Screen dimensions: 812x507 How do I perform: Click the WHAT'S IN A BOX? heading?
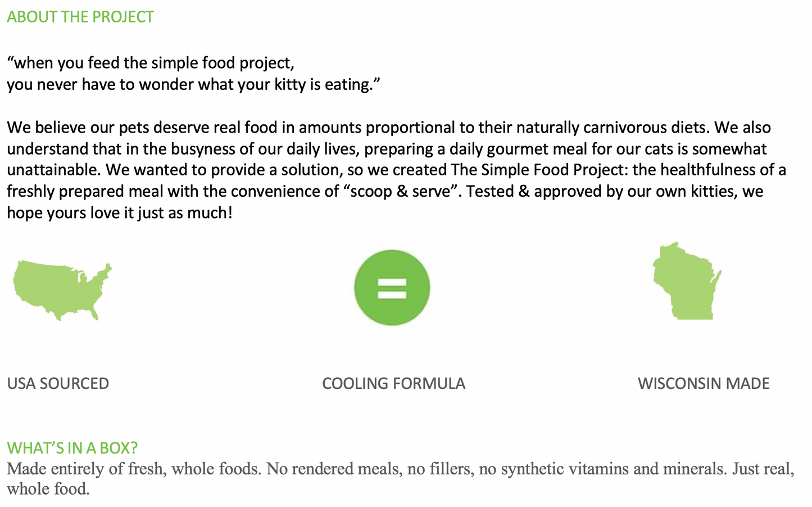click(x=72, y=447)
